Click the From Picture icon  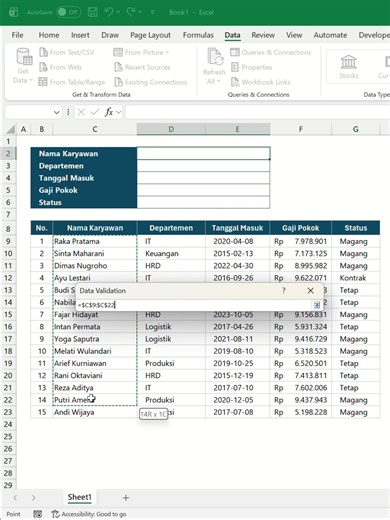pos(118,52)
